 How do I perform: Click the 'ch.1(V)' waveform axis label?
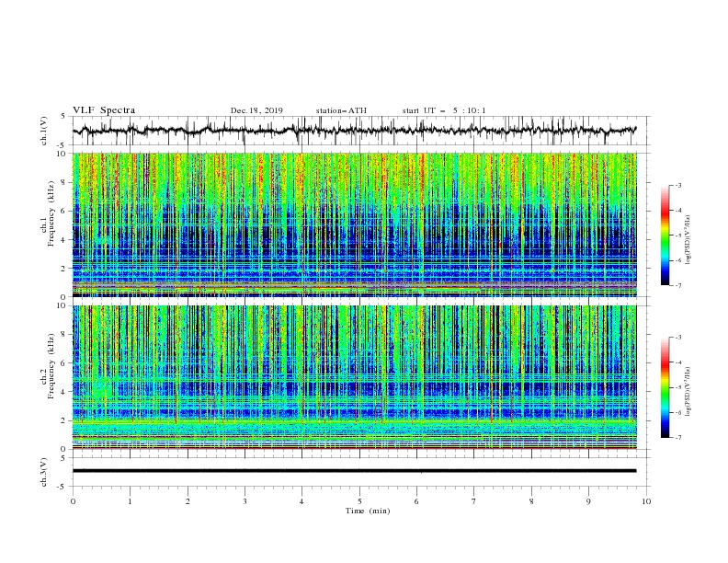pyautogui.click(x=44, y=131)
